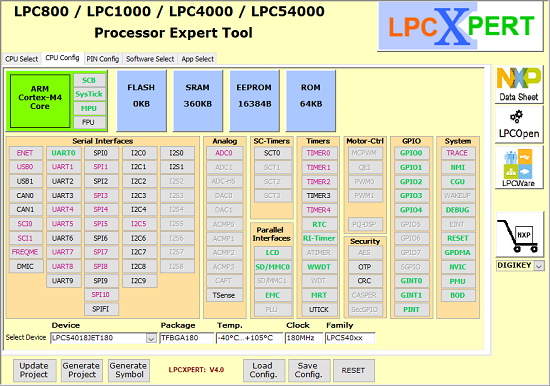The image size is (550, 386).
Task: Open the NXP Data Sheet icon
Action: 519,84
